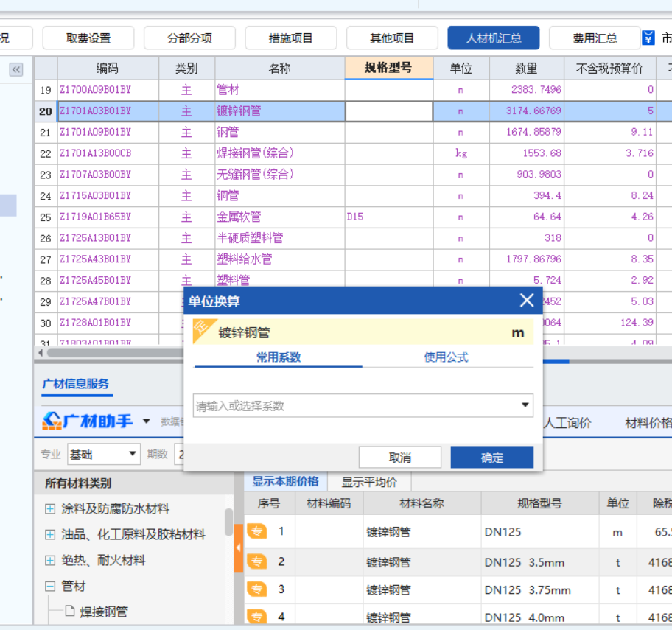The width and height of the screenshot is (672, 630).
Task: Switch to 措施项目 tab
Action: point(290,38)
